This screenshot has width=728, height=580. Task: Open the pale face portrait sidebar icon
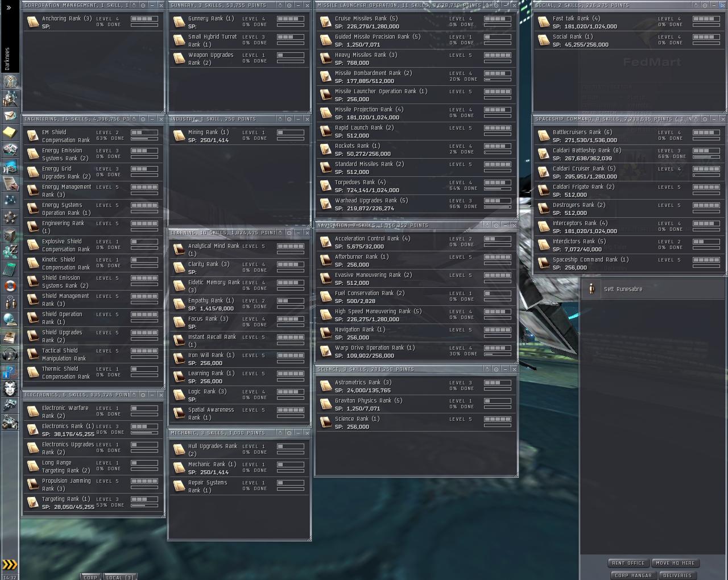pos(10,388)
